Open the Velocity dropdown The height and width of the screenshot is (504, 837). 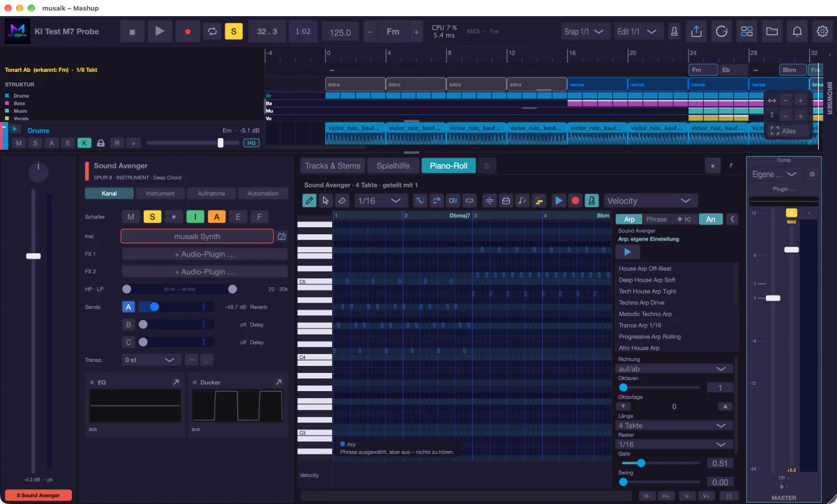tap(651, 201)
